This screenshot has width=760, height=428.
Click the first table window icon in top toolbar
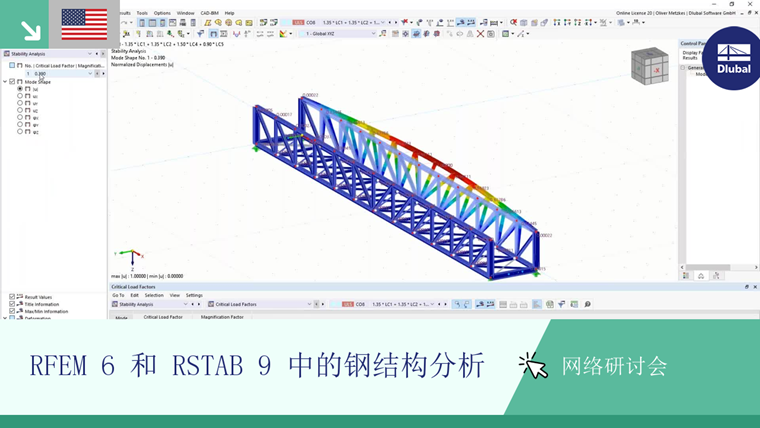point(142,22)
